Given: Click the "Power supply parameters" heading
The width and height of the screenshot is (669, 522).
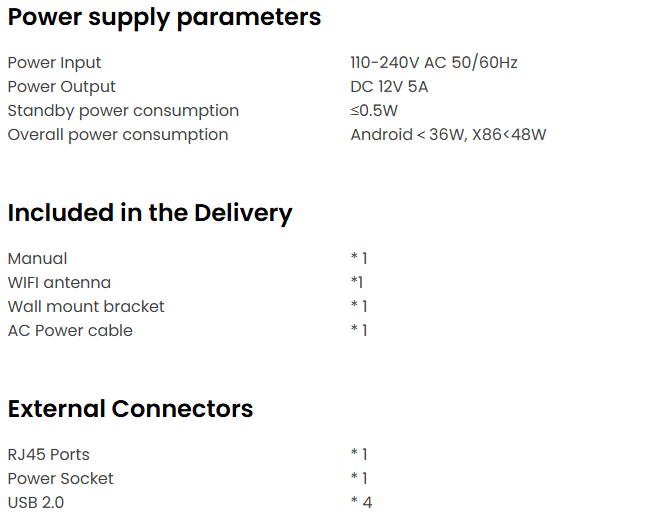Looking at the screenshot, I should click(x=164, y=17).
